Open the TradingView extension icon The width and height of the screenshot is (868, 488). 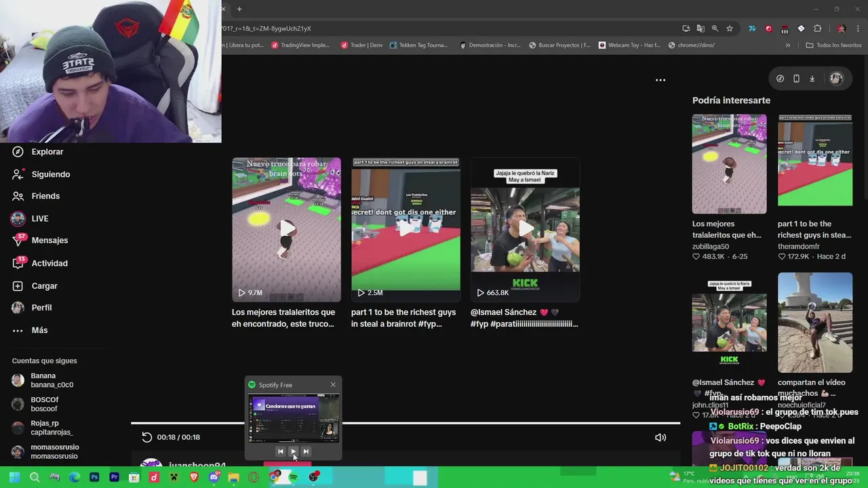tap(752, 28)
